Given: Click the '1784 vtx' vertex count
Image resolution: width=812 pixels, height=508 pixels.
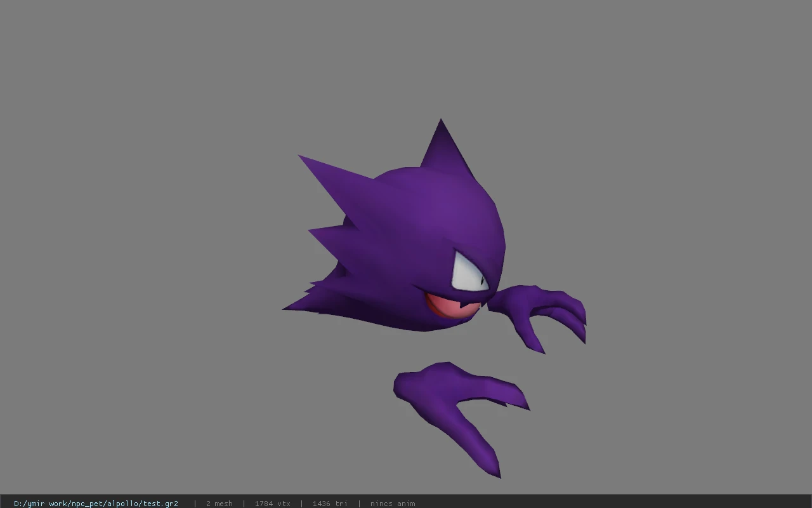Looking at the screenshot, I should 273,504.
